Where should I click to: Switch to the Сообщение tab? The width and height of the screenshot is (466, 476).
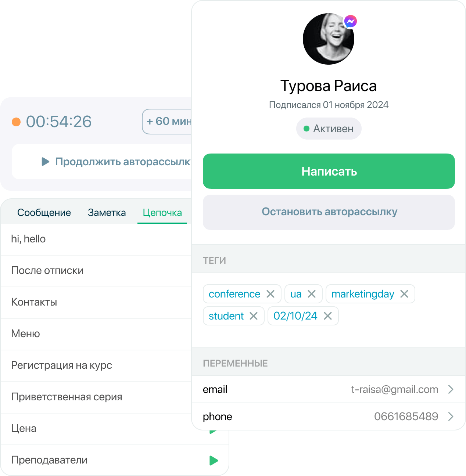pyautogui.click(x=44, y=212)
